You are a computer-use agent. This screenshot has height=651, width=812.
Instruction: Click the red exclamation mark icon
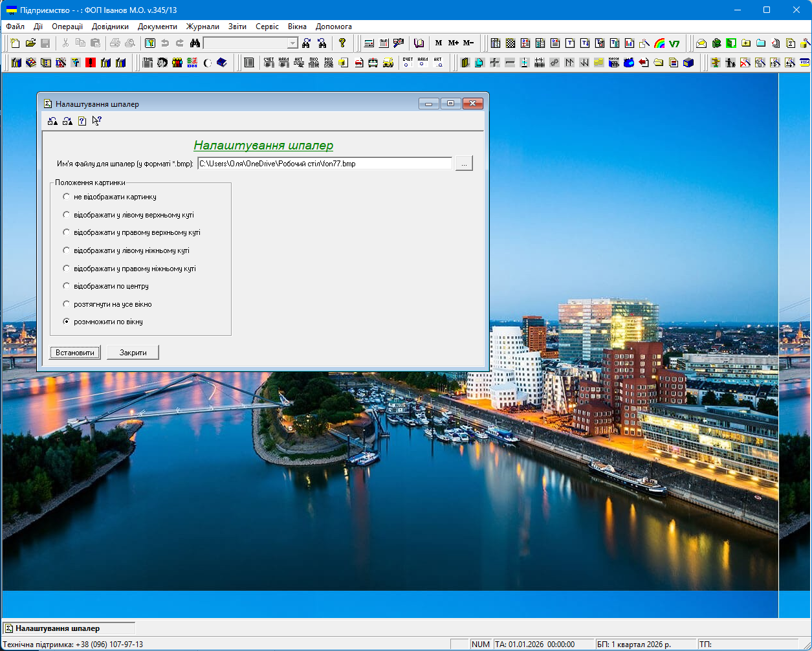[91, 63]
